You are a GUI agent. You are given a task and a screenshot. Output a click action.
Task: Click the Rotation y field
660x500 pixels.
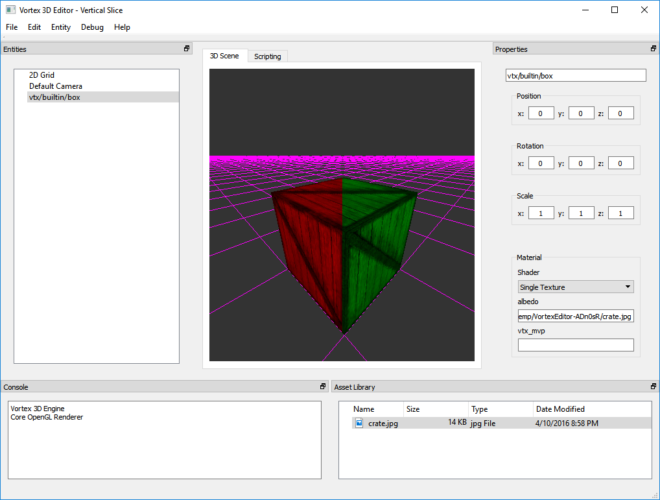[x=581, y=163]
